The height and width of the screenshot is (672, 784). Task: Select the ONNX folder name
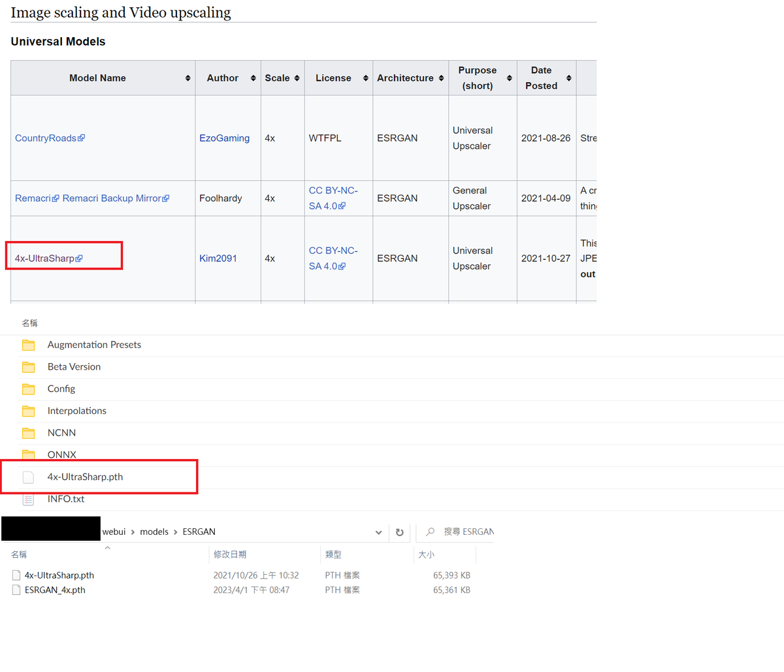(x=61, y=455)
